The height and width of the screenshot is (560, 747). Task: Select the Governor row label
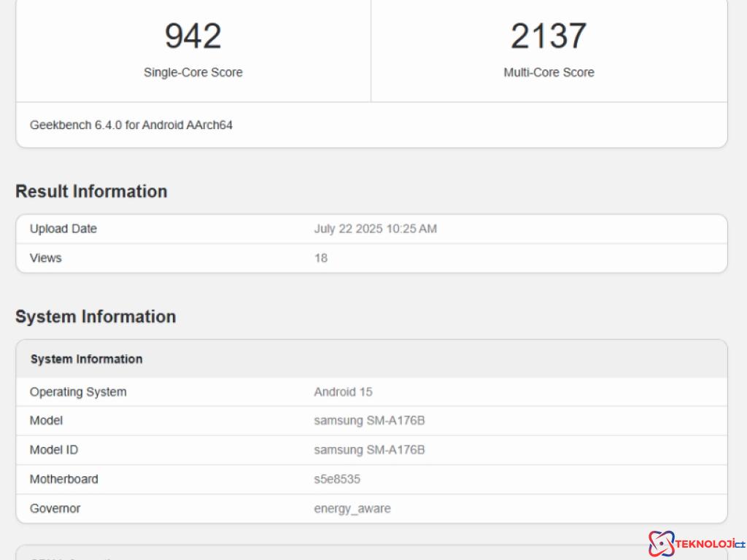[55, 508]
